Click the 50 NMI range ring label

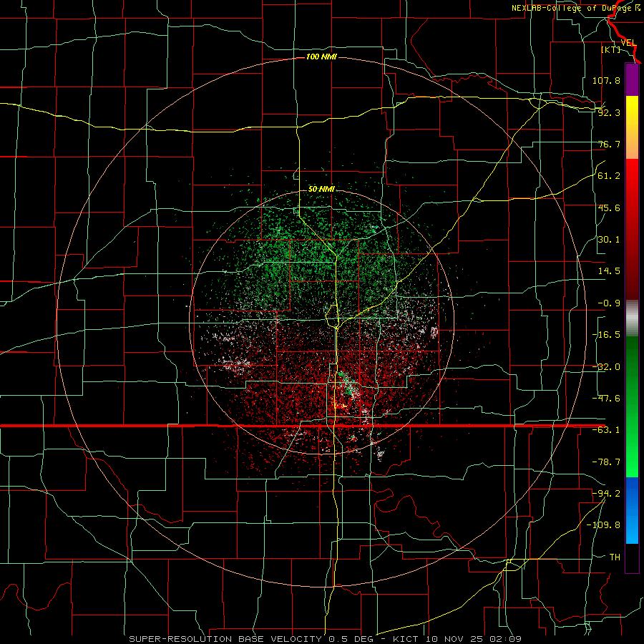coord(321,189)
